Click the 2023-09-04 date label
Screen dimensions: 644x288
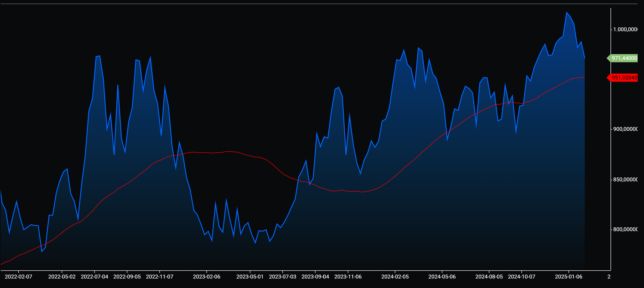point(315,277)
